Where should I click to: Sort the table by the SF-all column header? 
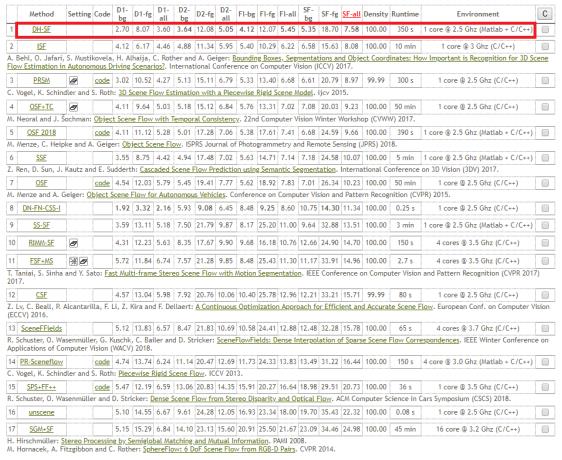click(351, 14)
